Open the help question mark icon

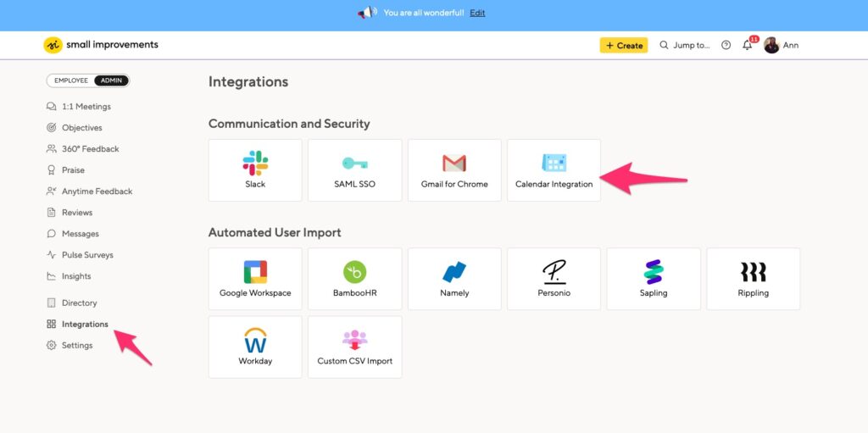click(726, 46)
